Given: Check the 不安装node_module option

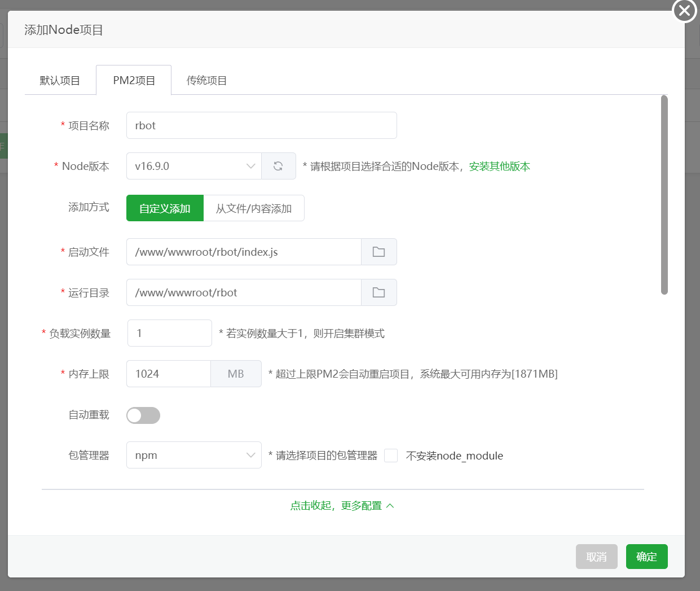Looking at the screenshot, I should pyautogui.click(x=391, y=456).
